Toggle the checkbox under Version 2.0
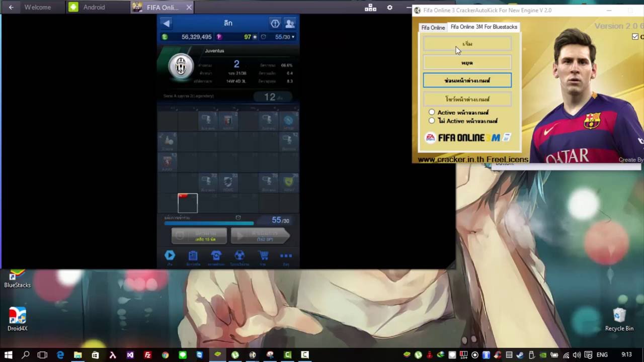This screenshot has height=362, width=644. (635, 37)
